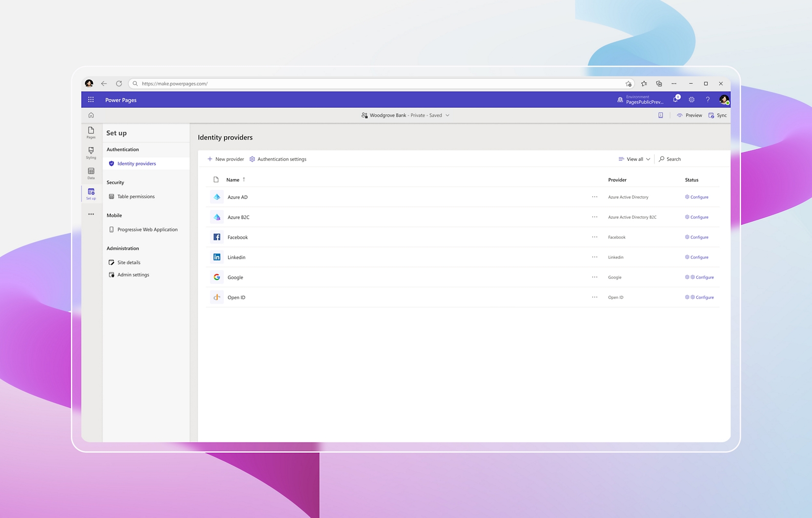This screenshot has height=518, width=812.
Task: Open more options for Linkedin row
Action: coord(594,257)
